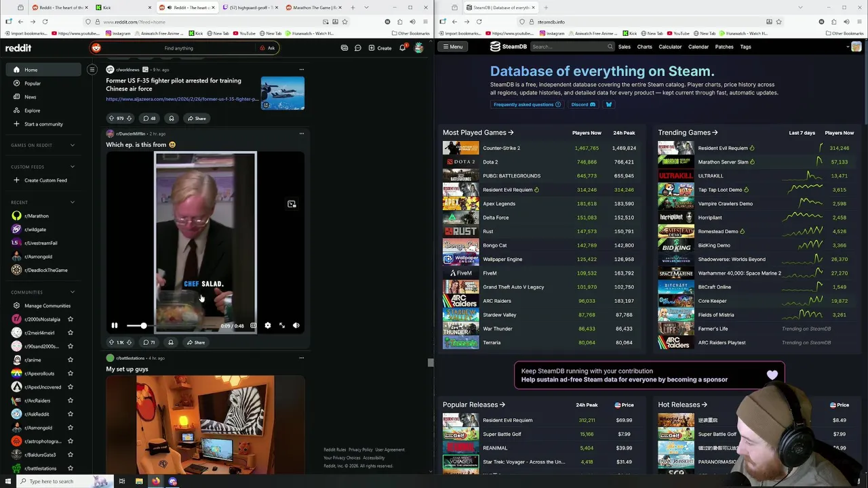
Task: Open SteamDB Discord link
Action: click(583, 104)
